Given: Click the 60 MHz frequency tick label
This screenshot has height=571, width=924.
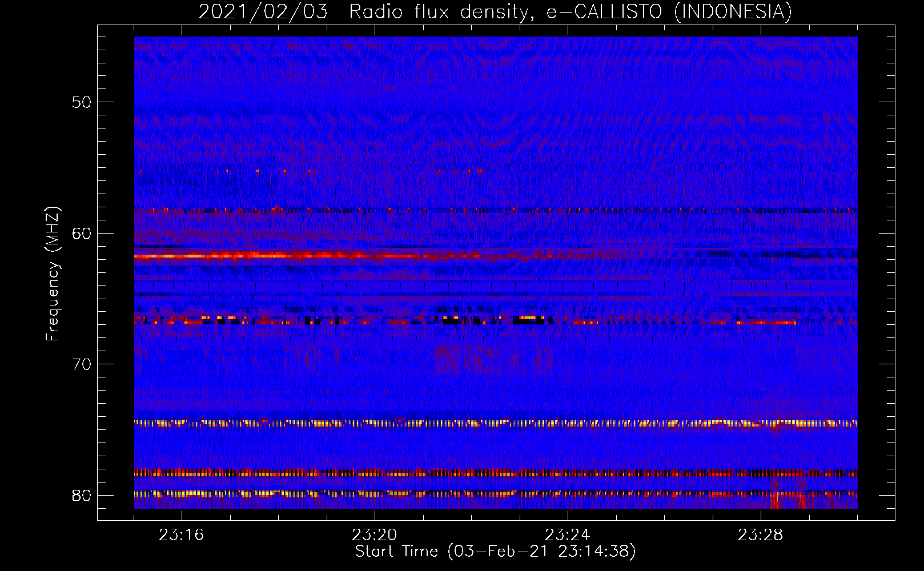Looking at the screenshot, I should click(x=82, y=233).
